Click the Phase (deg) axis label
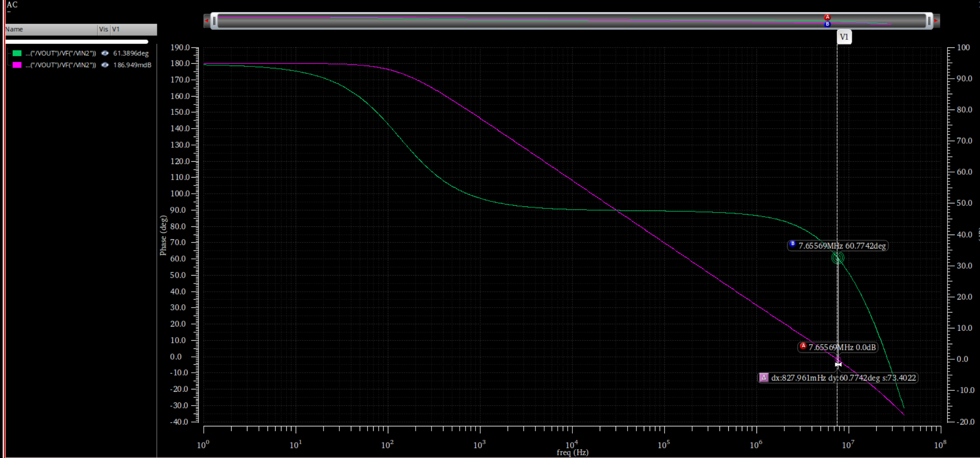Viewport: 980px width, 458px height. pyautogui.click(x=163, y=235)
